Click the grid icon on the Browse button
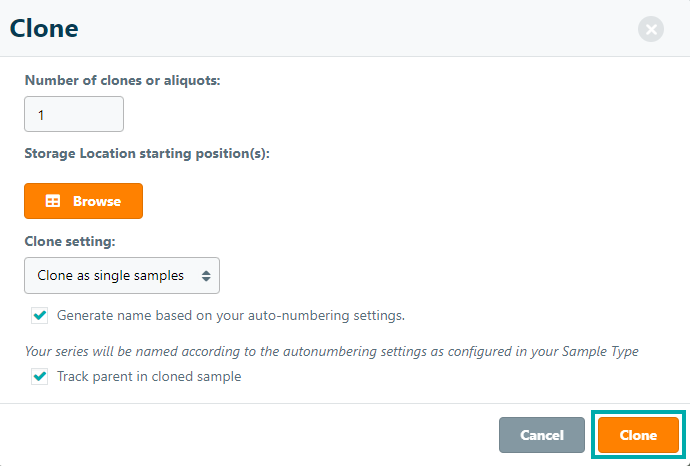 pos(53,201)
